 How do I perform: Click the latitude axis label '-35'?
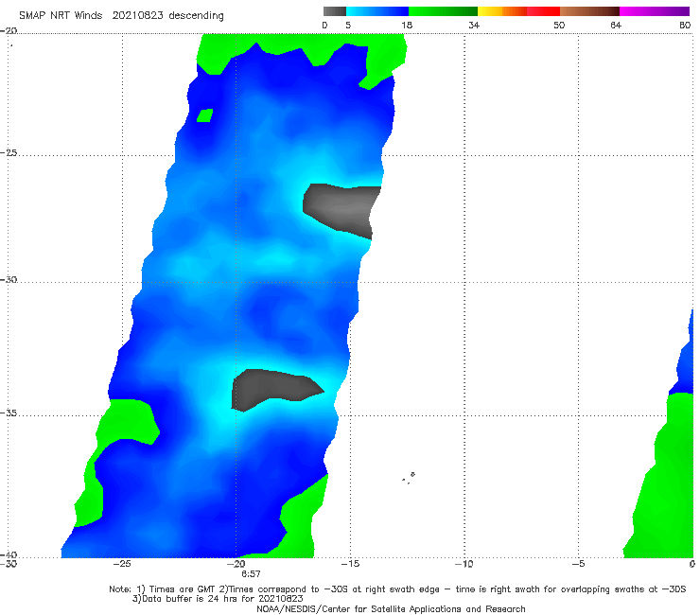point(9,413)
